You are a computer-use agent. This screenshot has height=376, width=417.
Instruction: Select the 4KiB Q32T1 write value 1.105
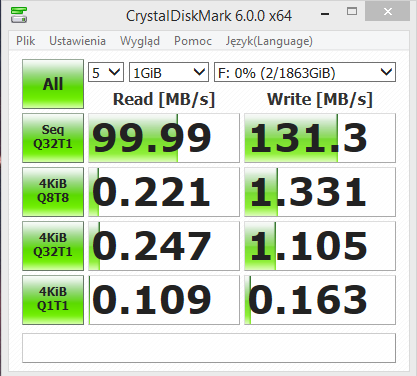coord(320,246)
